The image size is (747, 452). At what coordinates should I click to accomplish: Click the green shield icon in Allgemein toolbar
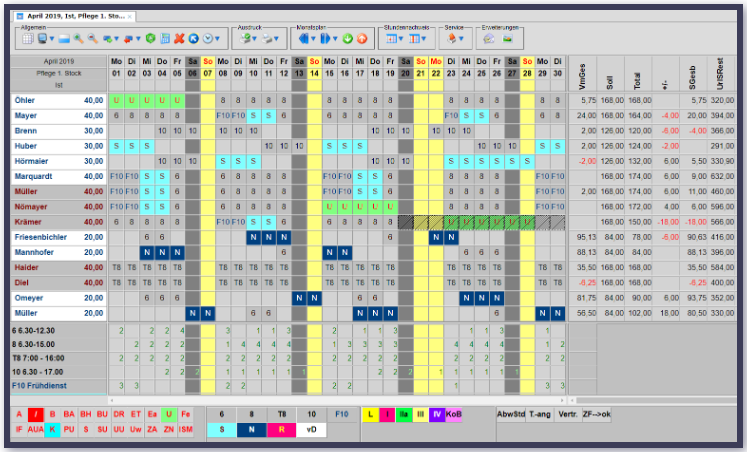pyautogui.click(x=150, y=39)
